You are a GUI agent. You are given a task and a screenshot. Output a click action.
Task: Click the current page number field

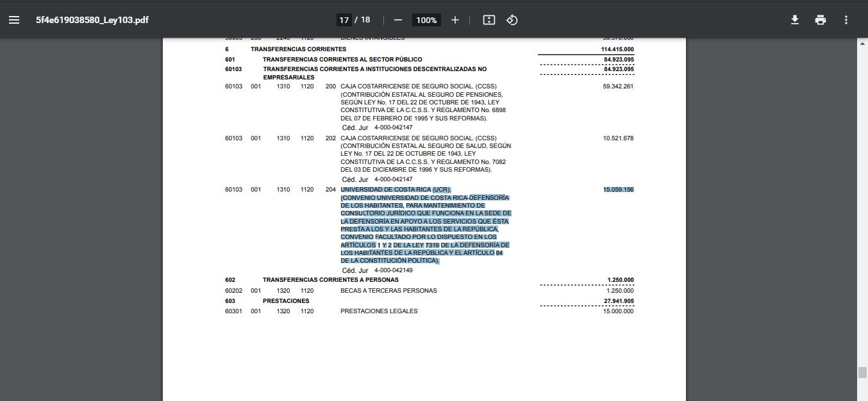(x=344, y=20)
